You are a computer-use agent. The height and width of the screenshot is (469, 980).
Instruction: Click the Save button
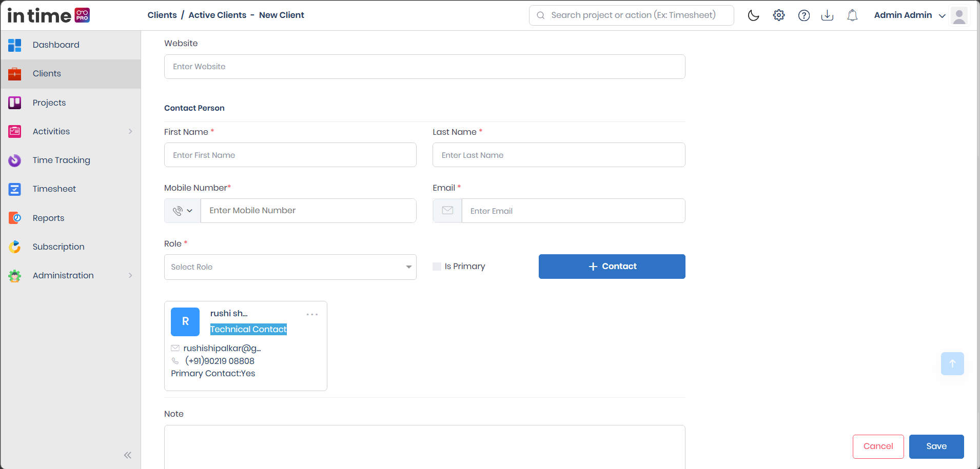[x=936, y=446]
